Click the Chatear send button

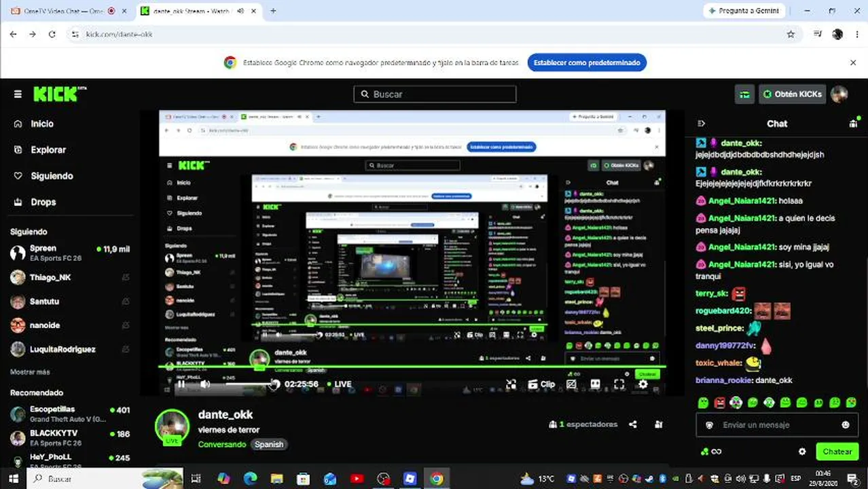click(837, 452)
